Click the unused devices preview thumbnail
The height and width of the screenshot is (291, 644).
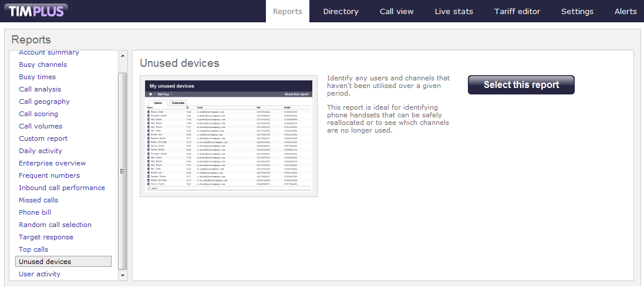coord(229,136)
